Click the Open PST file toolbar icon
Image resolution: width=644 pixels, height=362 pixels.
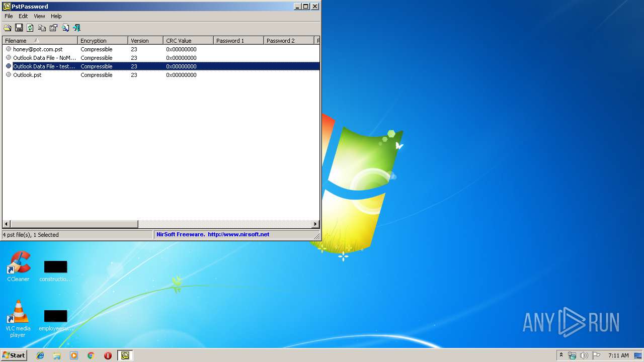(8, 28)
